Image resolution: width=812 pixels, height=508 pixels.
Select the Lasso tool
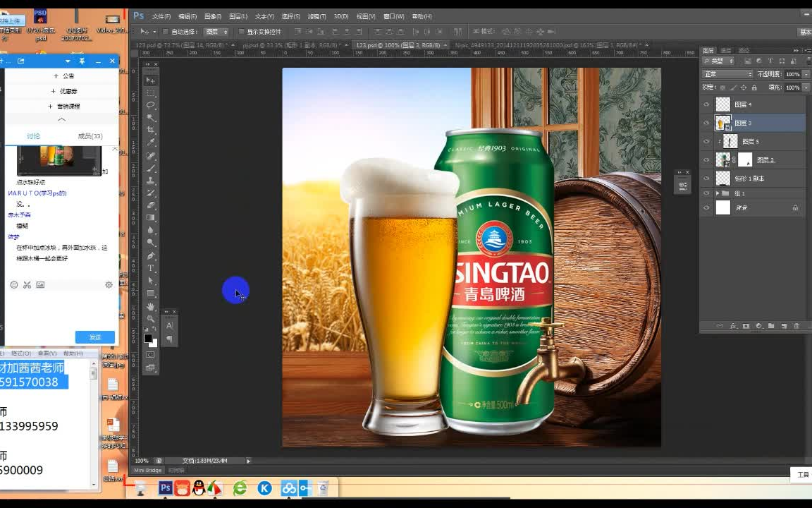coord(151,105)
